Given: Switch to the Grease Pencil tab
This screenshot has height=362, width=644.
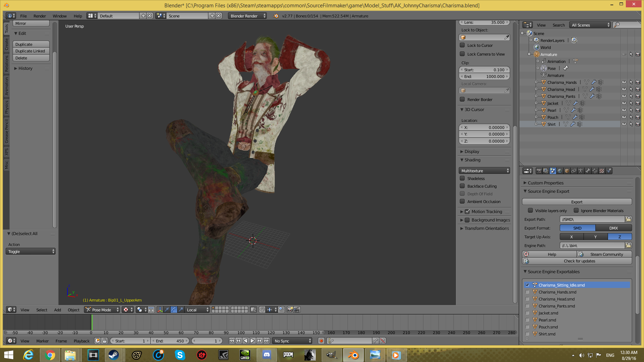Looking at the screenshot, I should [x=6, y=131].
